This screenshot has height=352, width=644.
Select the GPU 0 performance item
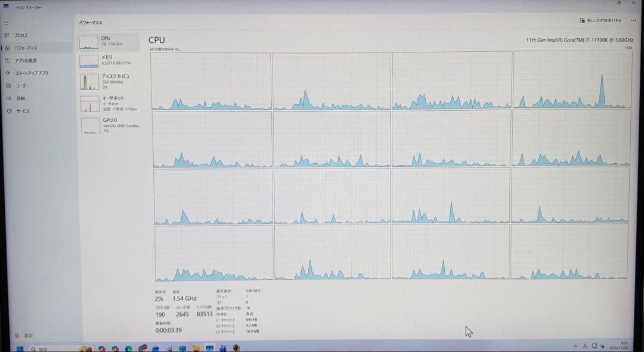click(x=109, y=124)
